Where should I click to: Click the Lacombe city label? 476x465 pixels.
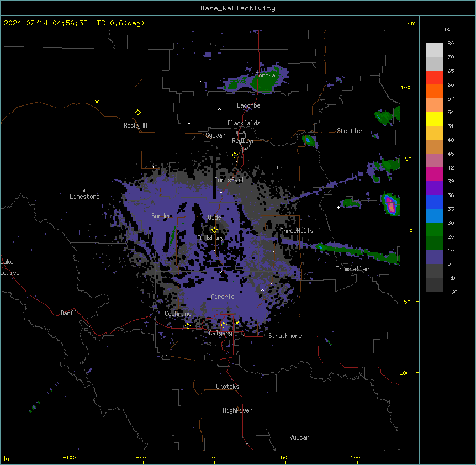point(248,105)
